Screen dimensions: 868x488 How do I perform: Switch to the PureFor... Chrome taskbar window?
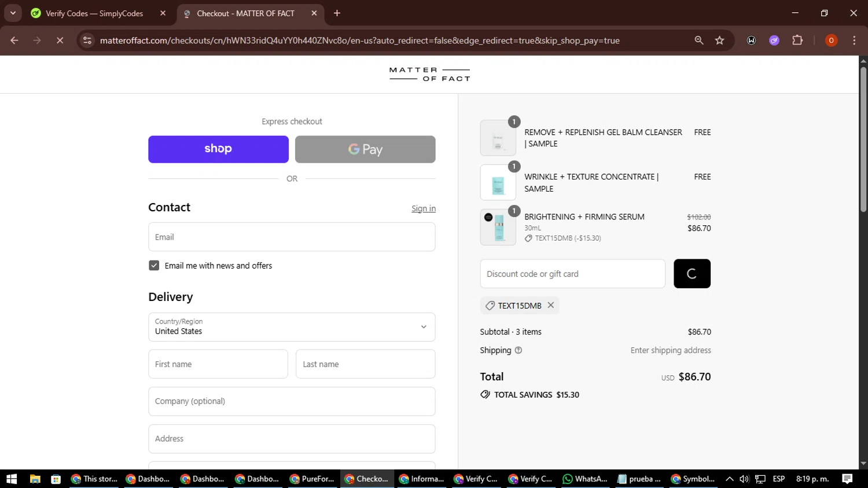(312, 479)
